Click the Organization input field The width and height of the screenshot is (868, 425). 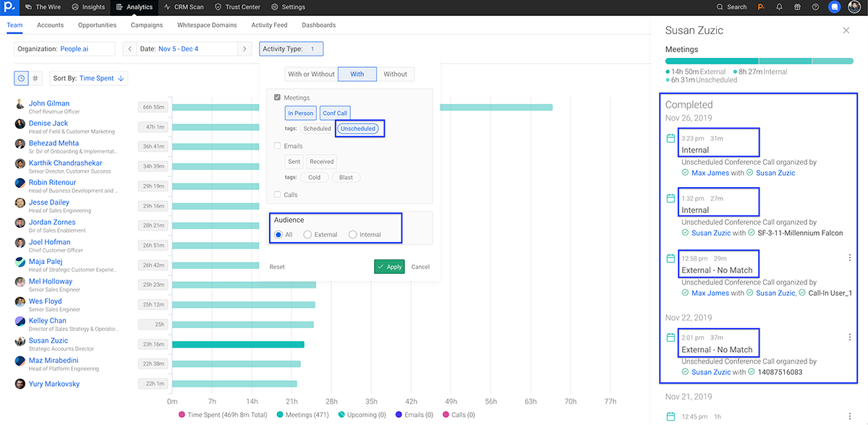tap(64, 49)
